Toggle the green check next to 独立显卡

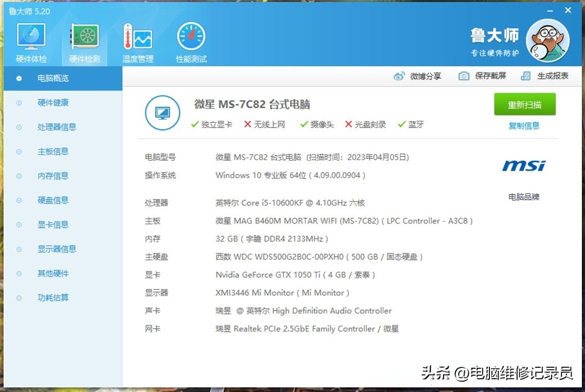pyautogui.click(x=195, y=124)
